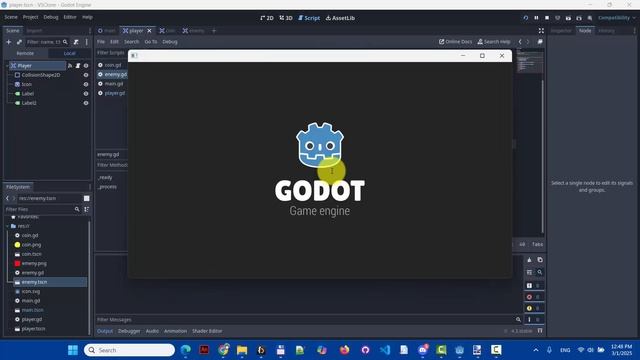Screen dimensions: 640x360
Task: Toggle visibility of Label node
Action: click(x=86, y=93)
